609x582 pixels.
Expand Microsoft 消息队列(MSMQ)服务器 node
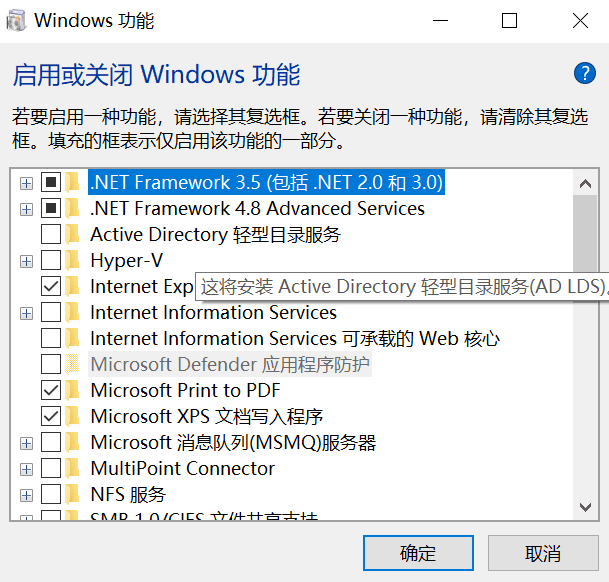click(x=26, y=442)
